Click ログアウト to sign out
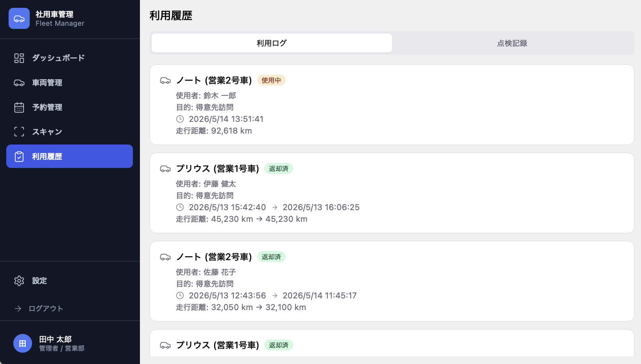This screenshot has height=364, width=641. tap(46, 309)
